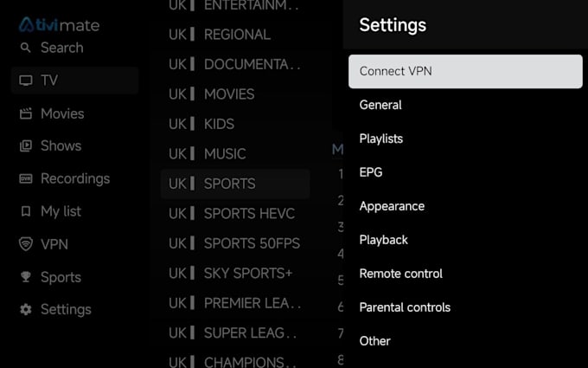Open the Recordings DVR icon
This screenshot has width=588, height=368.
point(25,178)
